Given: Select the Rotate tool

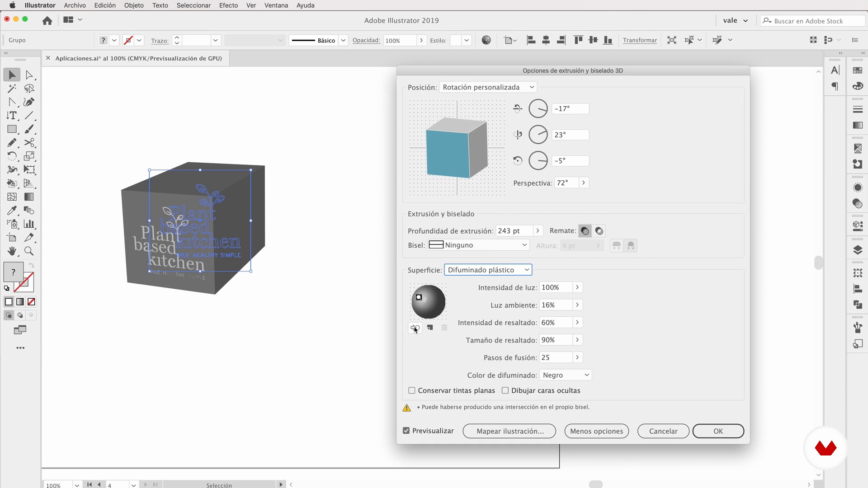Looking at the screenshot, I should 12,156.
